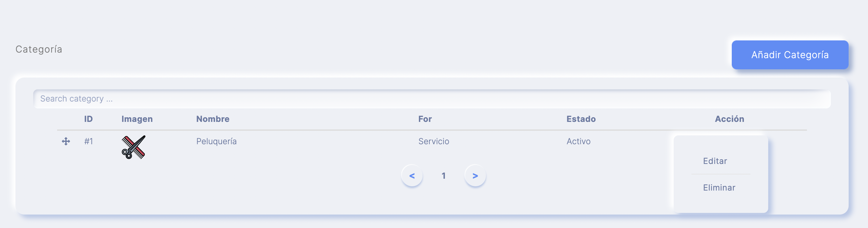Click the For column header
The image size is (868, 228).
pos(425,119)
